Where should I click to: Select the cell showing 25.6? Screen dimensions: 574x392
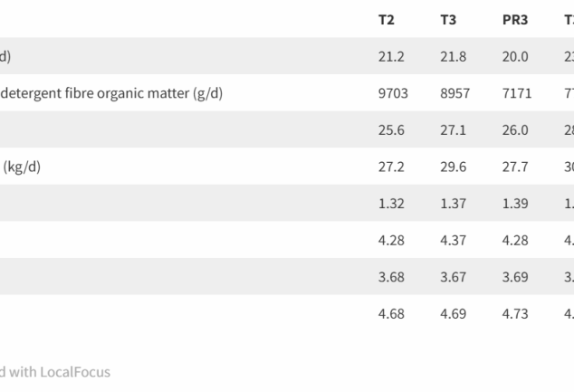[391, 130]
